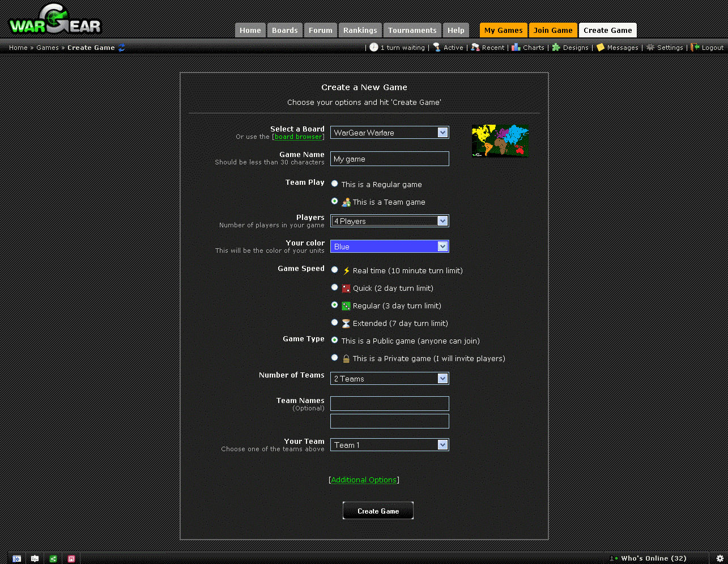Click the yellow note Messages icon

[x=601, y=48]
